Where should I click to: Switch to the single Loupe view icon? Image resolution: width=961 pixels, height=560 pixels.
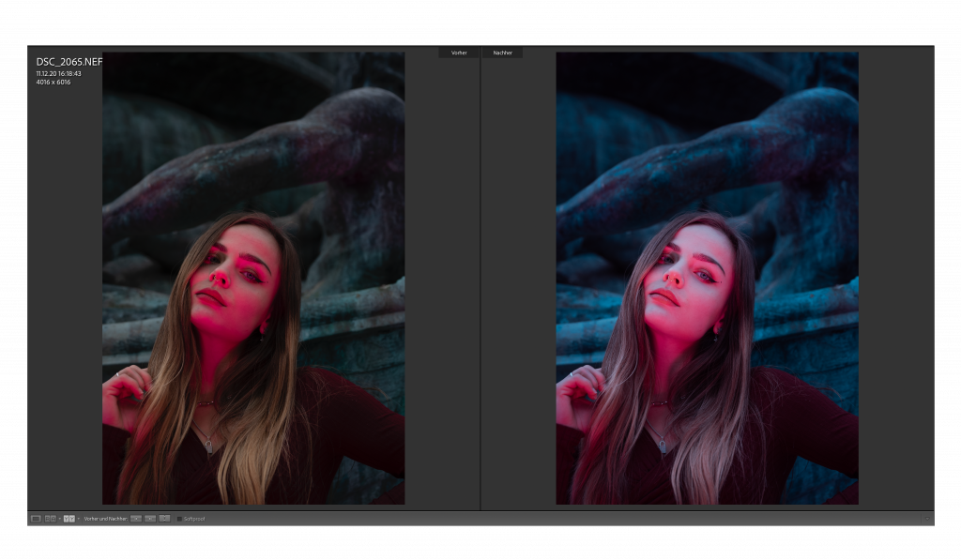point(36,518)
